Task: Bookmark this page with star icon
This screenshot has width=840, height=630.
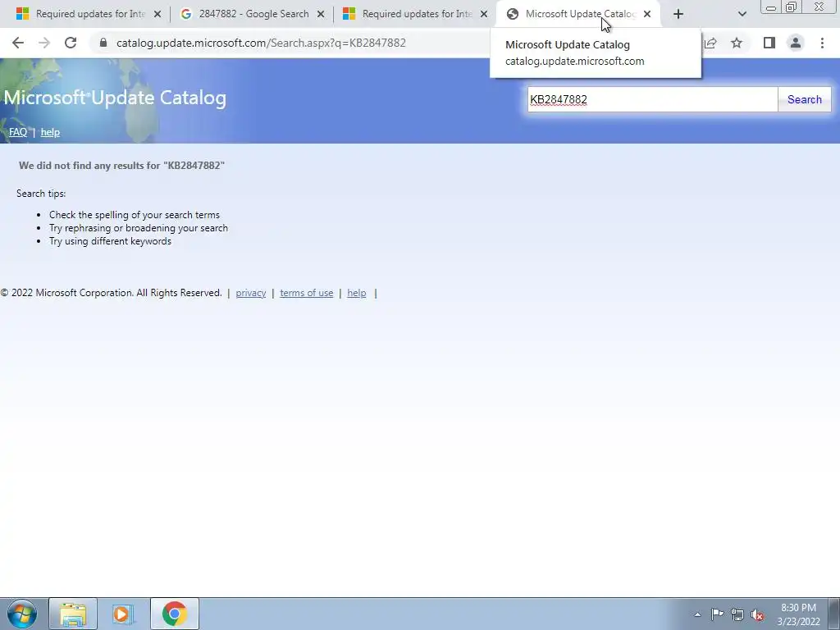Action: (737, 43)
